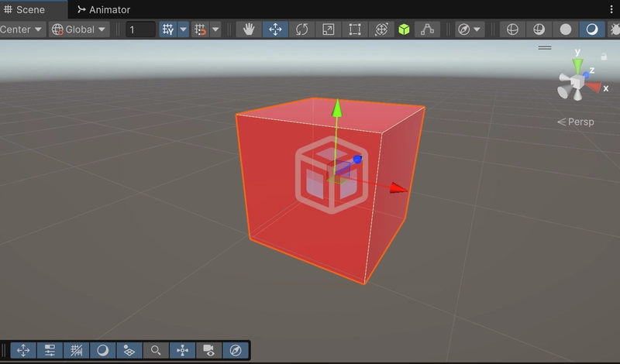Click the red X arrow of move gizmo
Viewport: 620px width, 364px height.
[398, 188]
